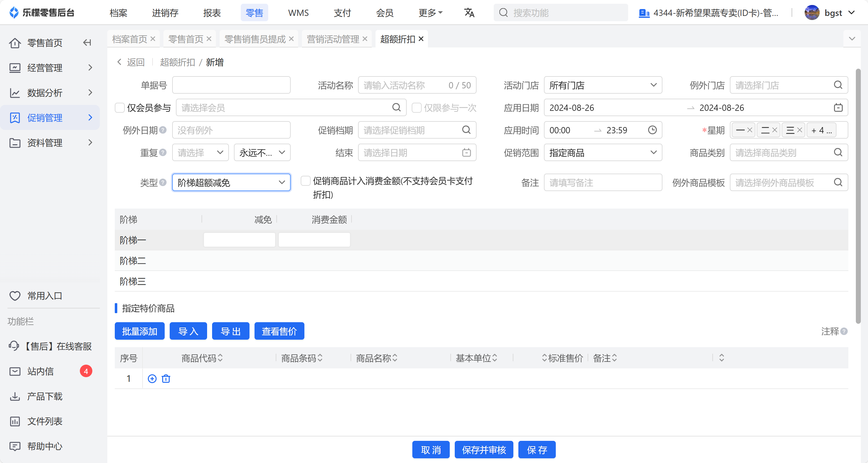Click the 例外商品模板 search icon
This screenshot has height=463, width=868.
pos(838,182)
